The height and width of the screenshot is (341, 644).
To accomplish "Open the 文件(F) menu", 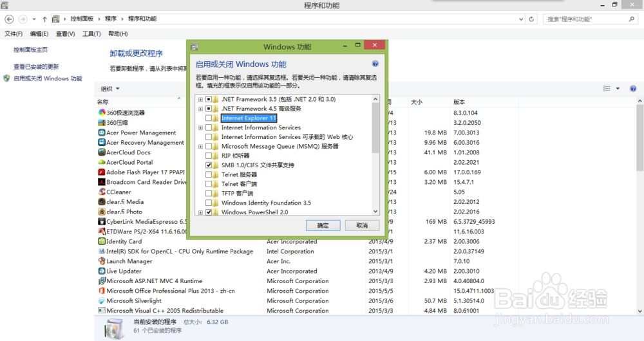I will [x=14, y=33].
